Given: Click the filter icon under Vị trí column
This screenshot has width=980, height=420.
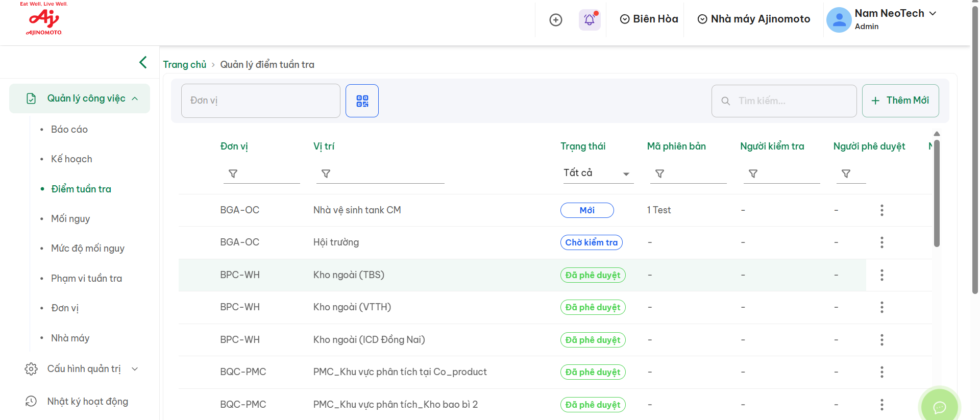Looking at the screenshot, I should [326, 174].
